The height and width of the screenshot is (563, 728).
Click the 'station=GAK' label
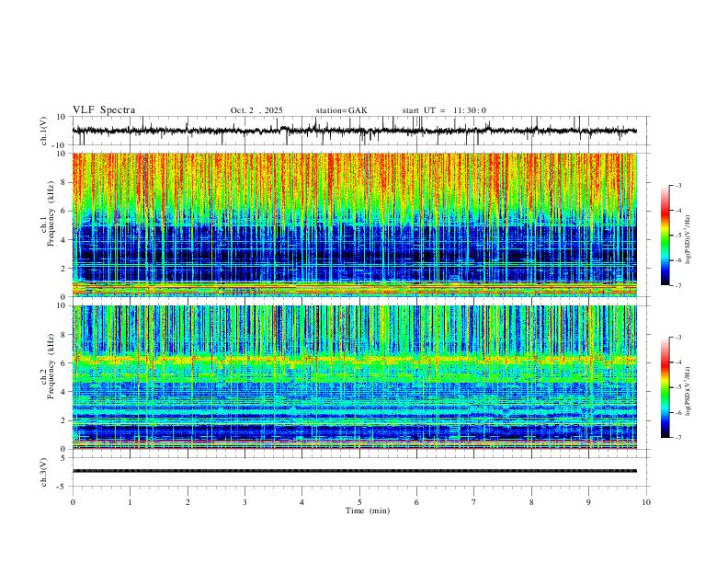pos(341,110)
